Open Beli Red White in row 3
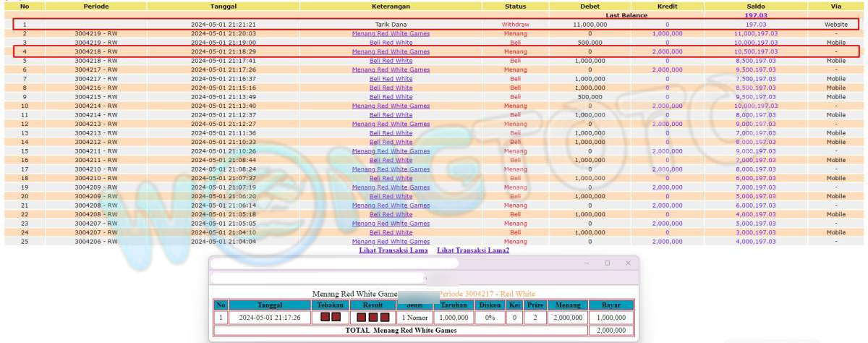Viewport: 868px width, 343px height. coord(391,43)
